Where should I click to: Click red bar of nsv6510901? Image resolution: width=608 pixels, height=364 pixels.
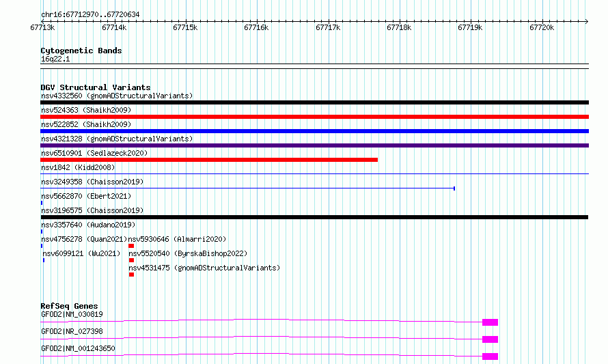pyautogui.click(x=209, y=160)
